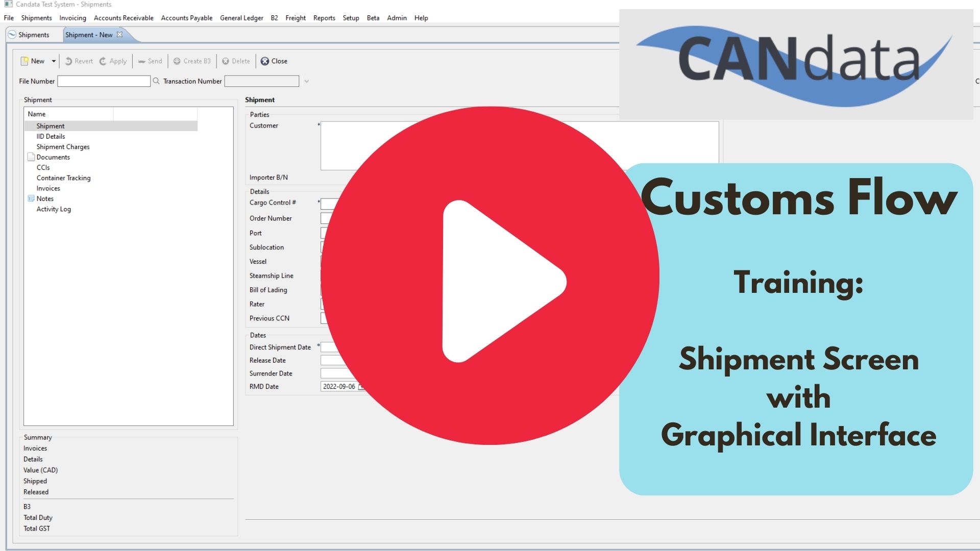The image size is (980, 551).
Task: Open the New button dropdown arrow
Action: click(54, 61)
